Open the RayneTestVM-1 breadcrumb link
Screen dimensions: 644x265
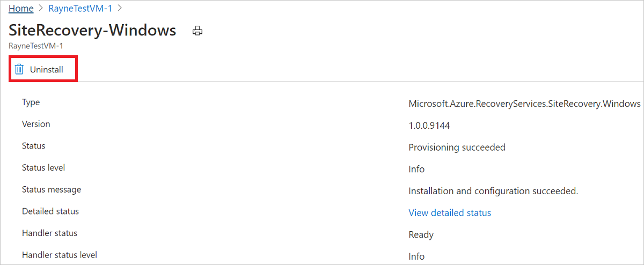(80, 8)
